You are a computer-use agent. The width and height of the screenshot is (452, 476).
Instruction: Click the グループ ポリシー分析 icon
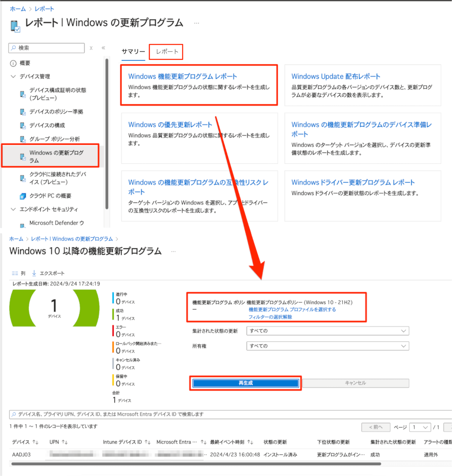click(x=23, y=139)
